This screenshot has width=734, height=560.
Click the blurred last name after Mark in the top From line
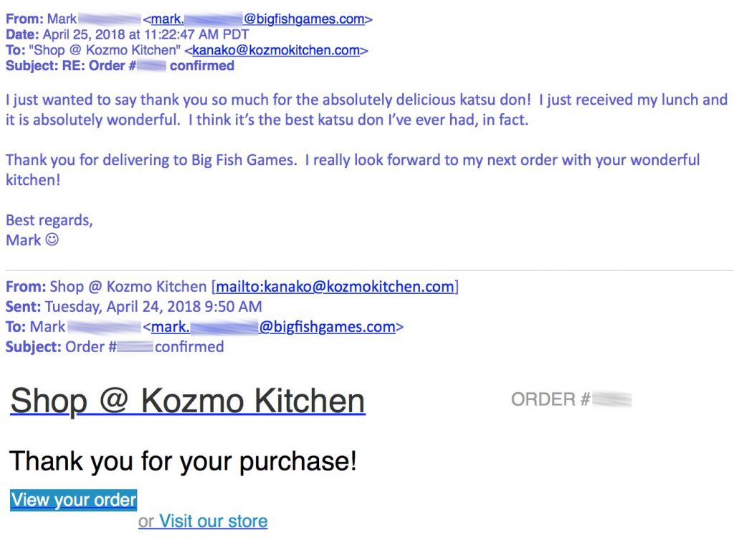[110, 19]
